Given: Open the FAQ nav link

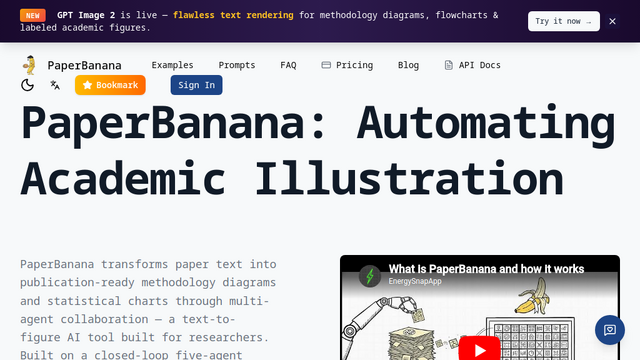Looking at the screenshot, I should [288, 65].
